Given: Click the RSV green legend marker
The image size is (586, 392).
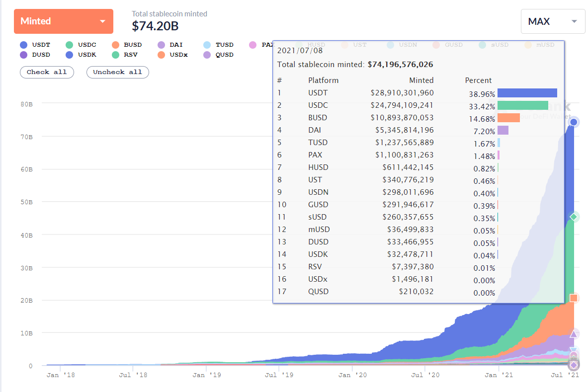Looking at the screenshot, I should pyautogui.click(x=115, y=55).
